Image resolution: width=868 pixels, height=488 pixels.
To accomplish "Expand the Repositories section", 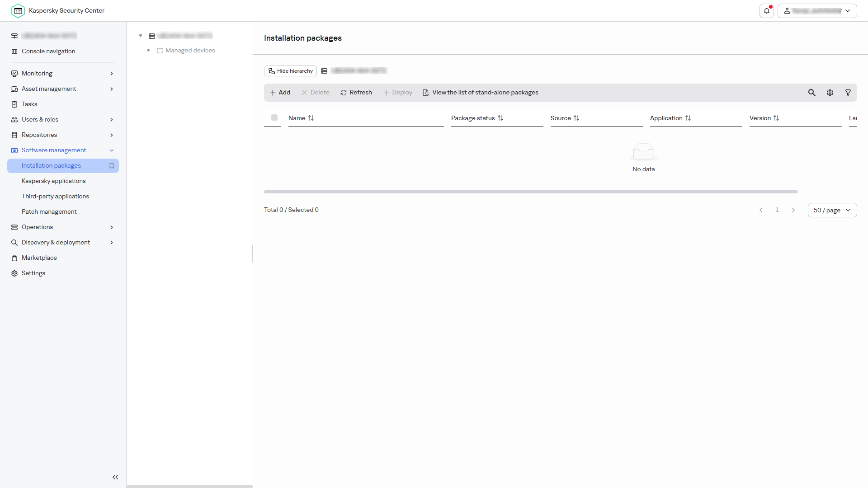I will point(112,135).
